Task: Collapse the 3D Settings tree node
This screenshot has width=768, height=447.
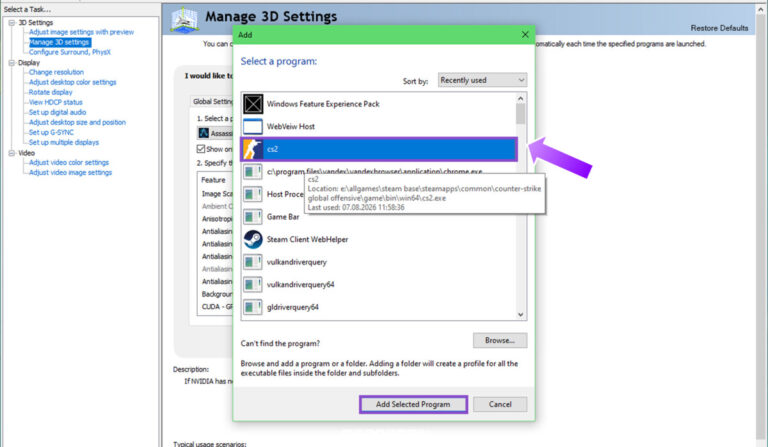Action: 12,23
